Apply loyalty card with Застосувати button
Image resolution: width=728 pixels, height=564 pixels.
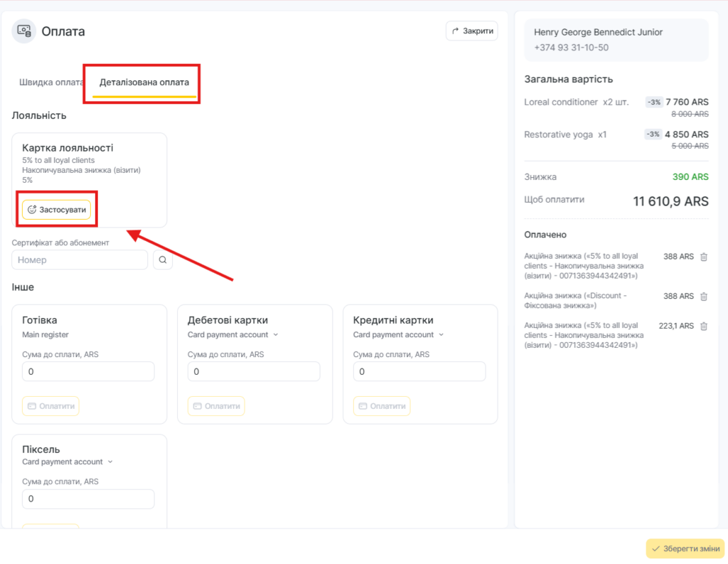57,210
